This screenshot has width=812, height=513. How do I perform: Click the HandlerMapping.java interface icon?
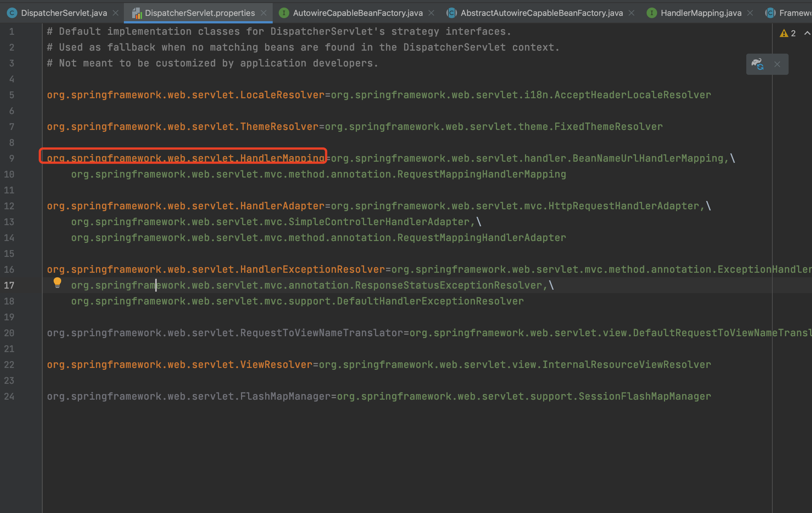tap(651, 13)
